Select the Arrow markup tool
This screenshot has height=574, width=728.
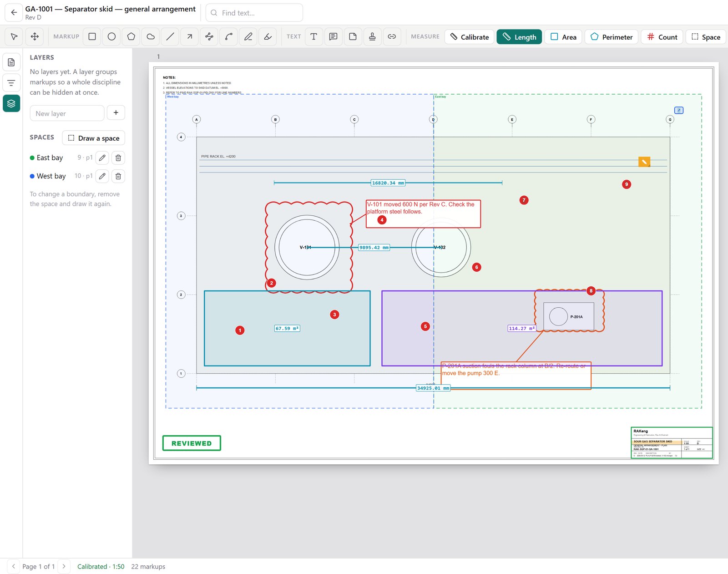(x=190, y=36)
